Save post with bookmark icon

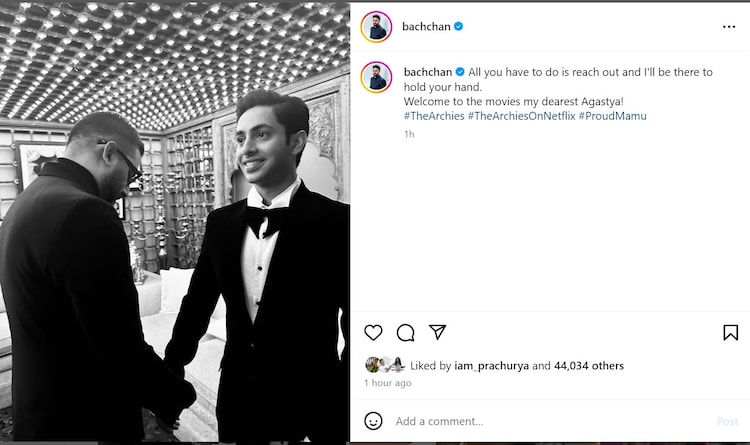click(730, 333)
